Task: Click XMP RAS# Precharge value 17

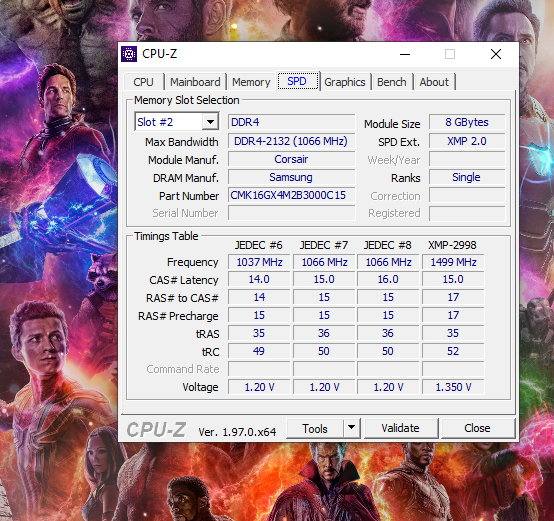Action: click(453, 315)
